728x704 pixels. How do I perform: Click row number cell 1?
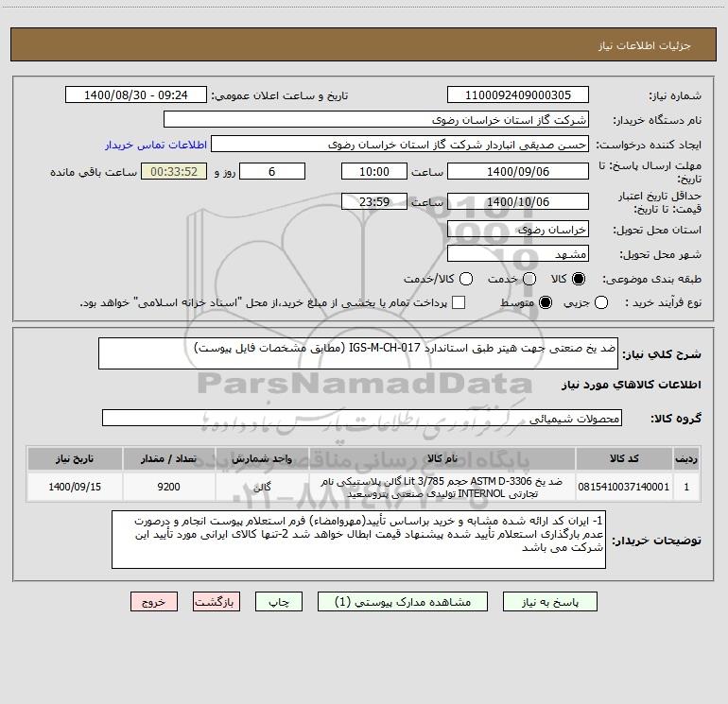pyautogui.click(x=686, y=487)
